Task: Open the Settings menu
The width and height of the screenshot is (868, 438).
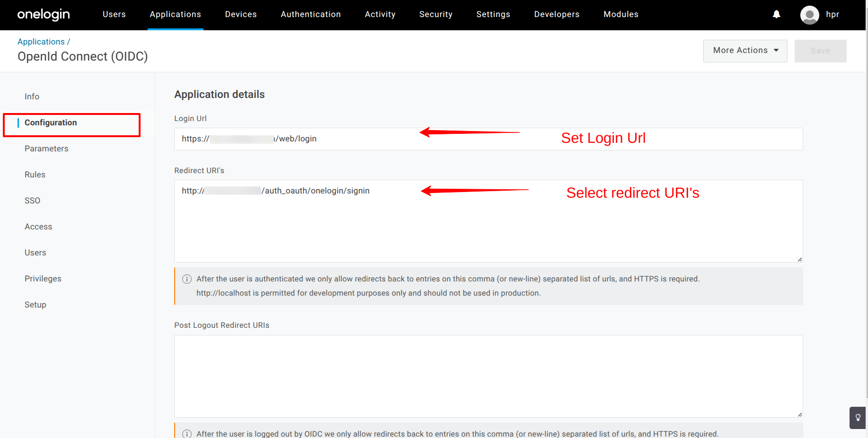Action: (x=493, y=14)
